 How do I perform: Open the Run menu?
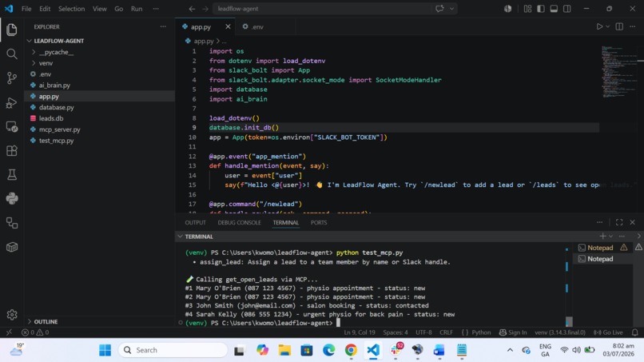tap(137, 9)
